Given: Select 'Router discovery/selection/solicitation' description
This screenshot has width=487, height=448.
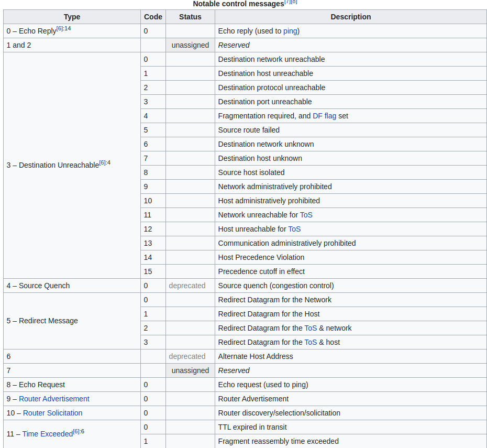Looking at the screenshot, I should pyautogui.click(x=279, y=413).
